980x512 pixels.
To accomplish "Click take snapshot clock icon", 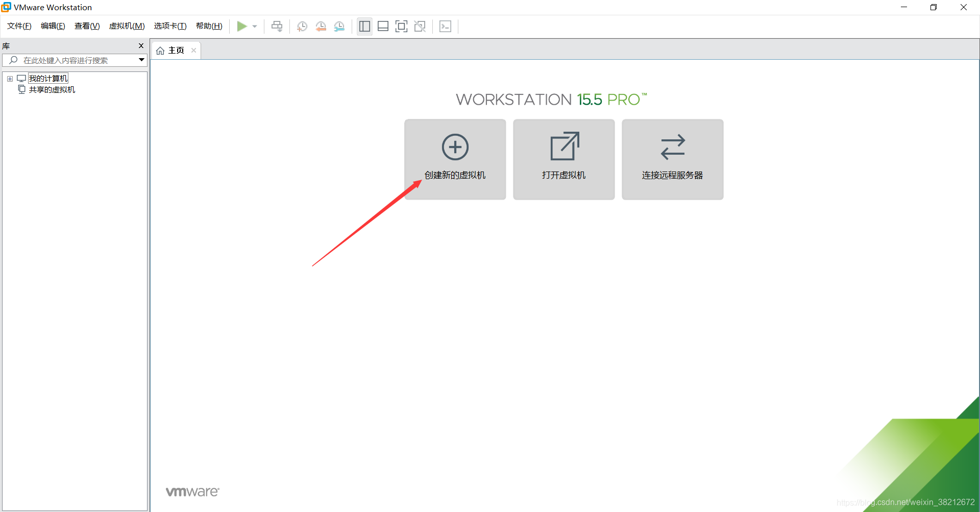I will (x=302, y=27).
